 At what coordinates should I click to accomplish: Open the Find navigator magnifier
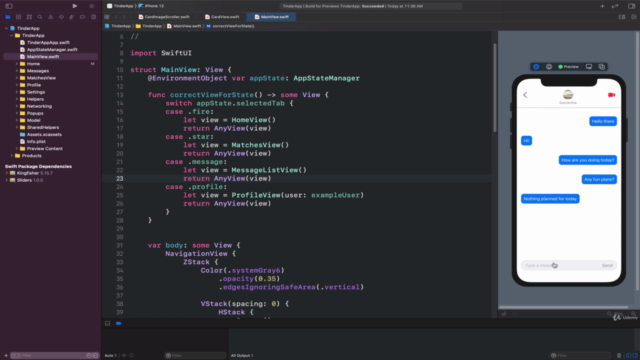tap(40, 17)
